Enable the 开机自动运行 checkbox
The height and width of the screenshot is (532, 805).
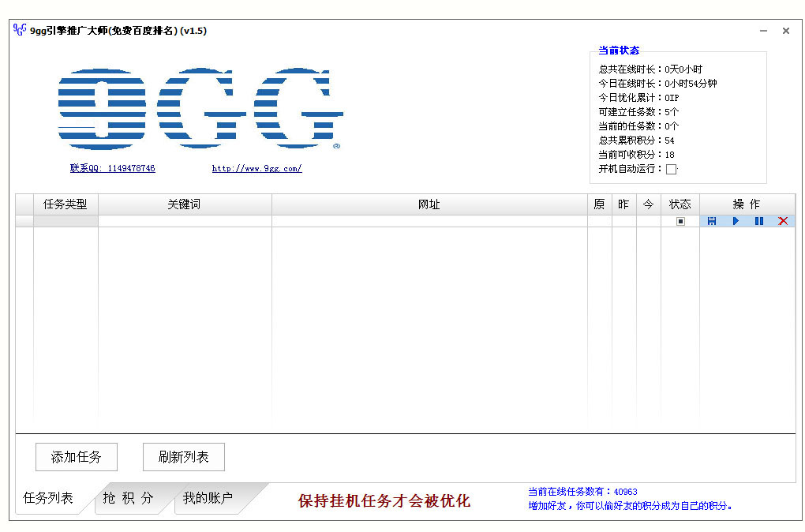point(671,169)
